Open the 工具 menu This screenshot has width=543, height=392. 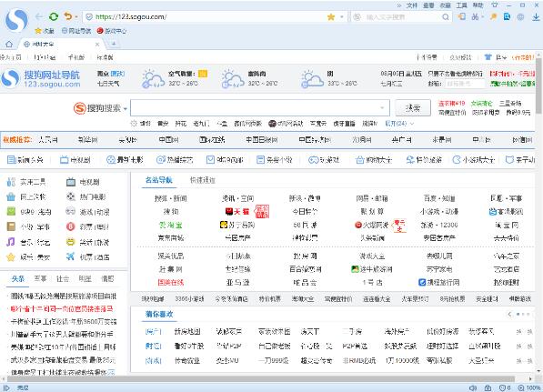[461, 5]
